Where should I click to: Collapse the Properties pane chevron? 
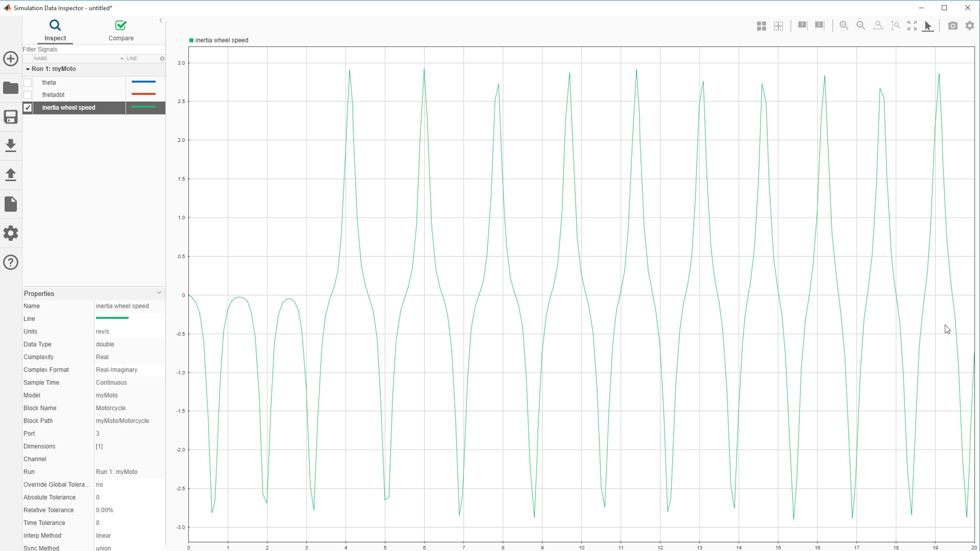click(159, 292)
